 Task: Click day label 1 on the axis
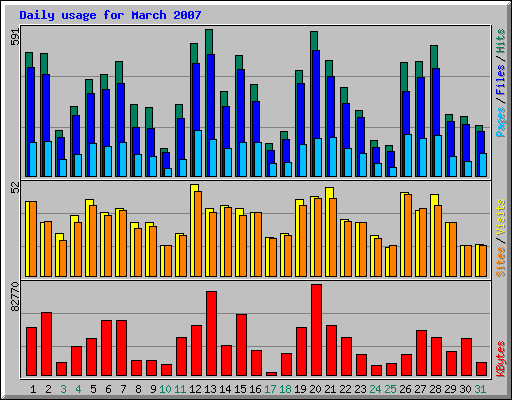point(33,389)
